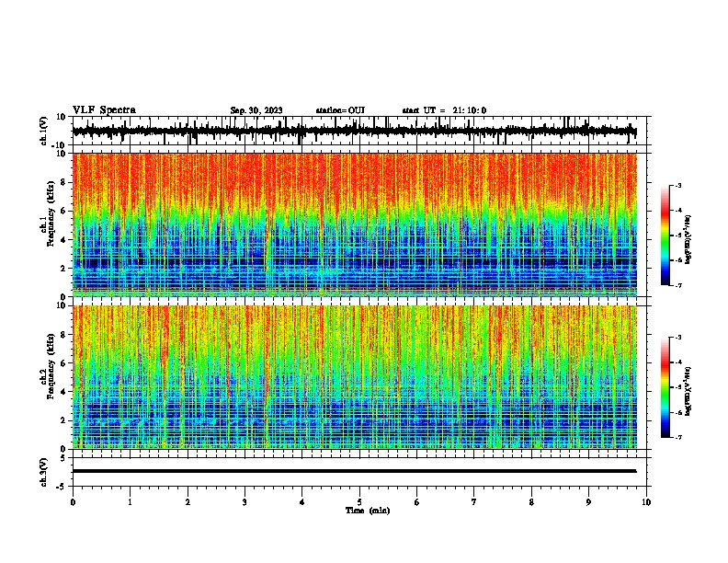The width and height of the screenshot is (728, 563).
Task: Click time axis tick label '10'
Action: click(646, 502)
